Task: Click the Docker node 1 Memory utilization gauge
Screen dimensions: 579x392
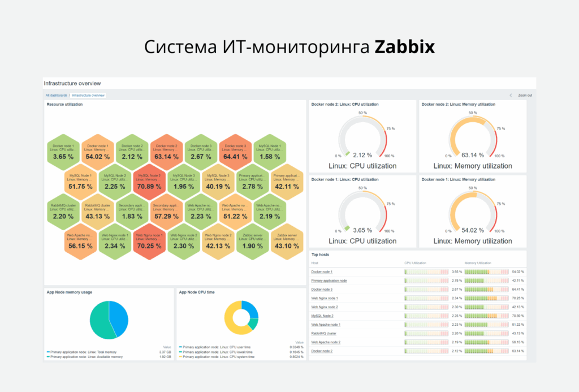Action: pyautogui.click(x=473, y=212)
